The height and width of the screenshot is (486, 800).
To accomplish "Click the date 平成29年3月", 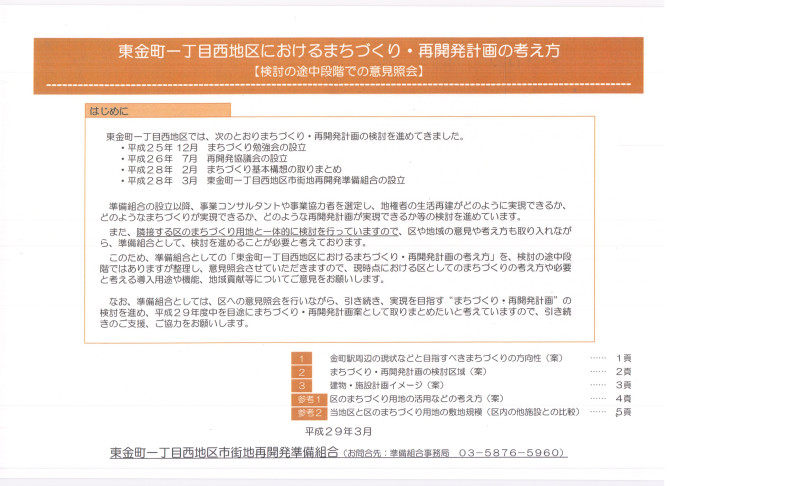I will tap(339, 431).
